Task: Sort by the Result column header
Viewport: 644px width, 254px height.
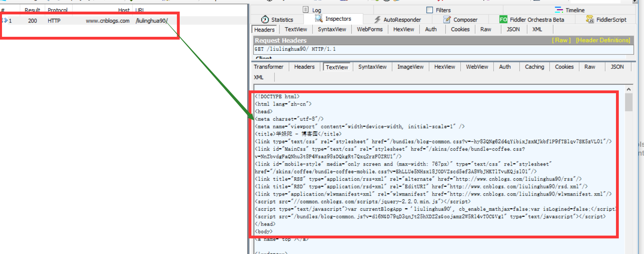Action: [32, 10]
